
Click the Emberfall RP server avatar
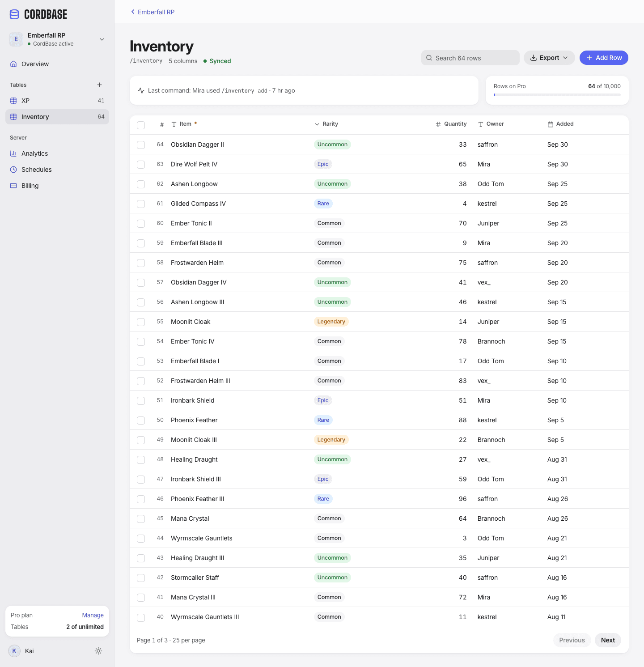pyautogui.click(x=16, y=39)
